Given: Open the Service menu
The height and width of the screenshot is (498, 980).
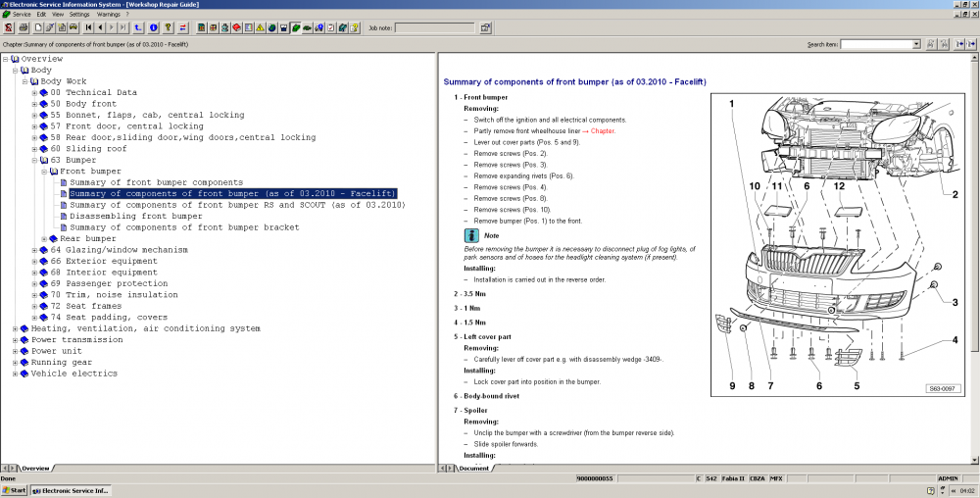Looking at the screenshot, I should [x=22, y=14].
